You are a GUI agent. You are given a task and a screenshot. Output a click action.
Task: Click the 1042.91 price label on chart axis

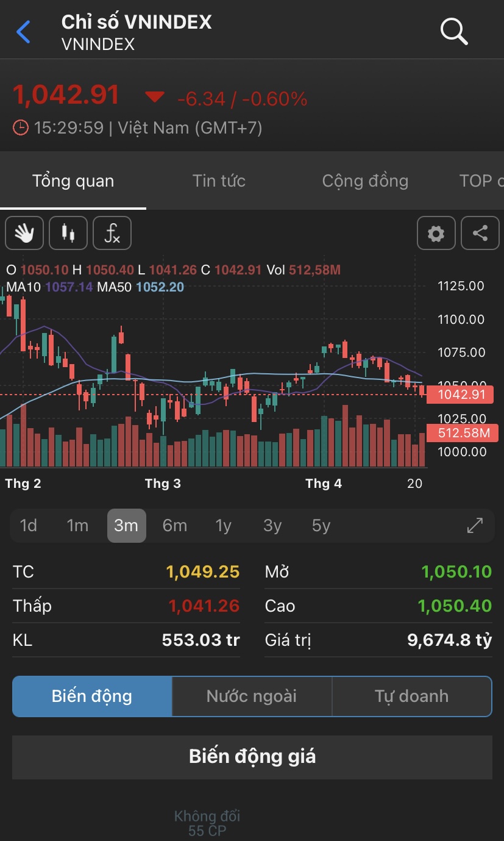(462, 395)
